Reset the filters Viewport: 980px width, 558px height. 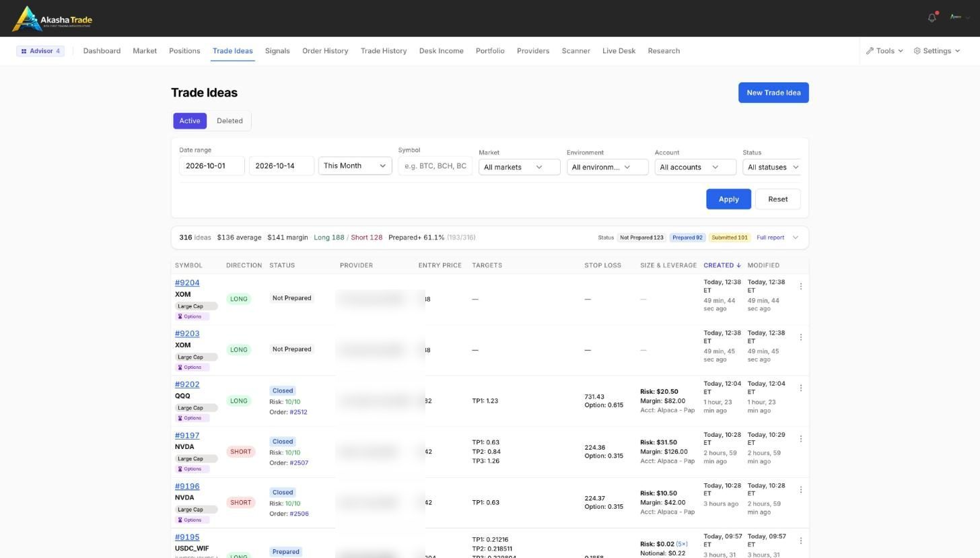tap(777, 199)
